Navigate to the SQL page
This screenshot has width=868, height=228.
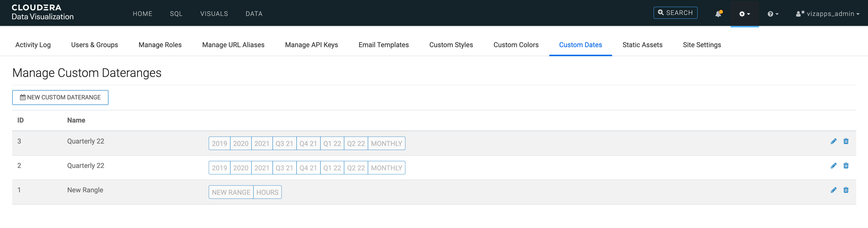point(176,14)
